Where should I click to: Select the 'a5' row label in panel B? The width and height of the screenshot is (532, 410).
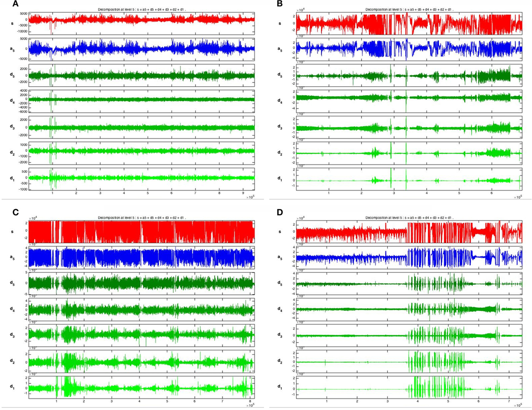click(279, 50)
